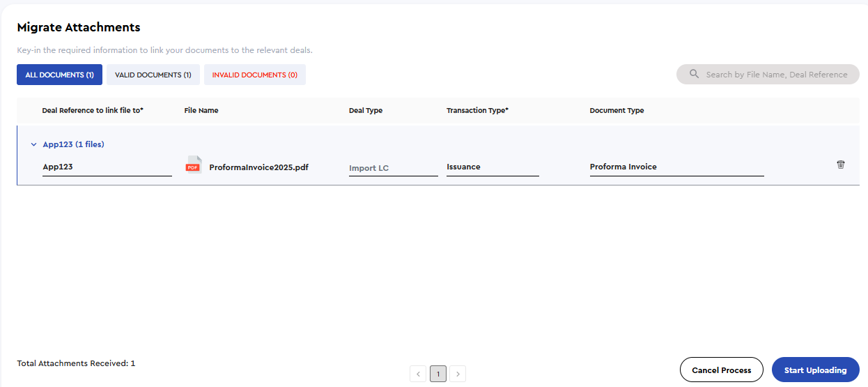Click the magnifier icon in the search box
The image size is (868, 387).
[x=694, y=74]
